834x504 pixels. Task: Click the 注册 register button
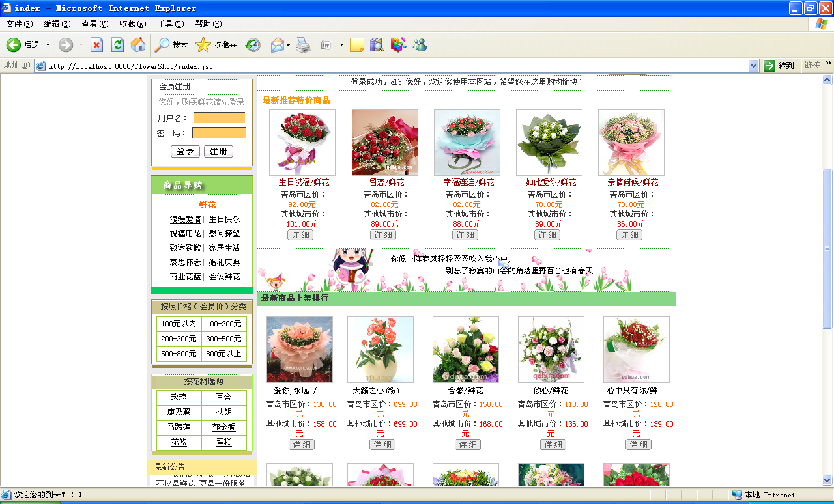(x=218, y=152)
